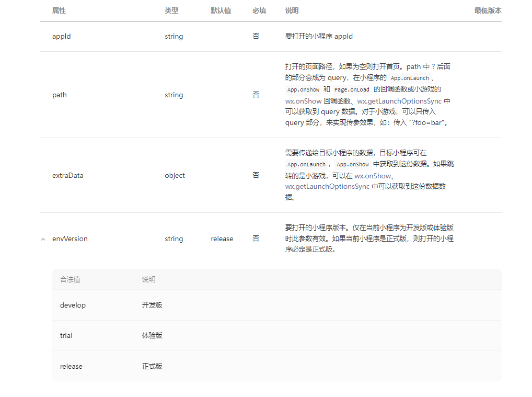This screenshot has width=532, height=397.
Task: Click the trial legal value
Action: (x=66, y=335)
